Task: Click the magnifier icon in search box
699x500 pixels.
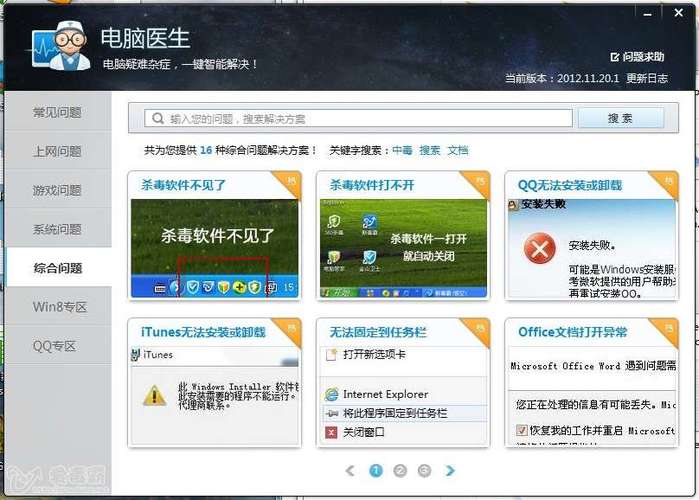Action: (158, 119)
